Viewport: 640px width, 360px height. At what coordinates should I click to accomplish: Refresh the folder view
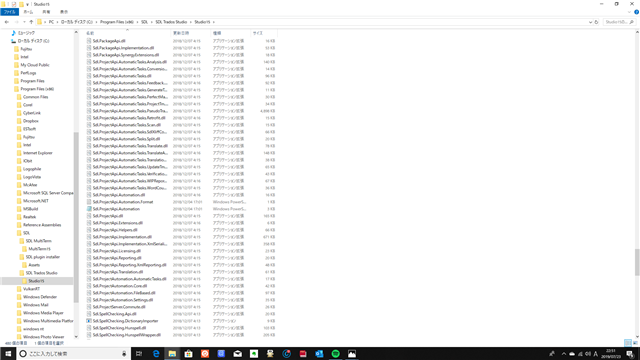click(x=596, y=22)
